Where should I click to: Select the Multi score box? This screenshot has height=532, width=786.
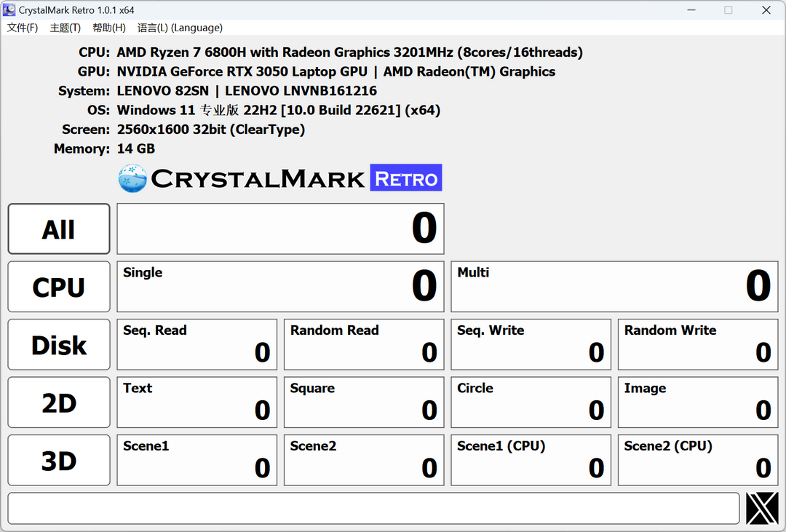pyautogui.click(x=614, y=286)
